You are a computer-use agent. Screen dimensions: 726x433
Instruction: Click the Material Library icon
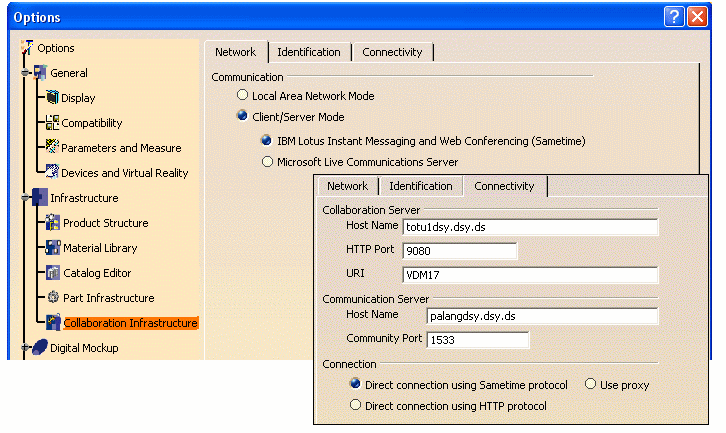point(54,248)
